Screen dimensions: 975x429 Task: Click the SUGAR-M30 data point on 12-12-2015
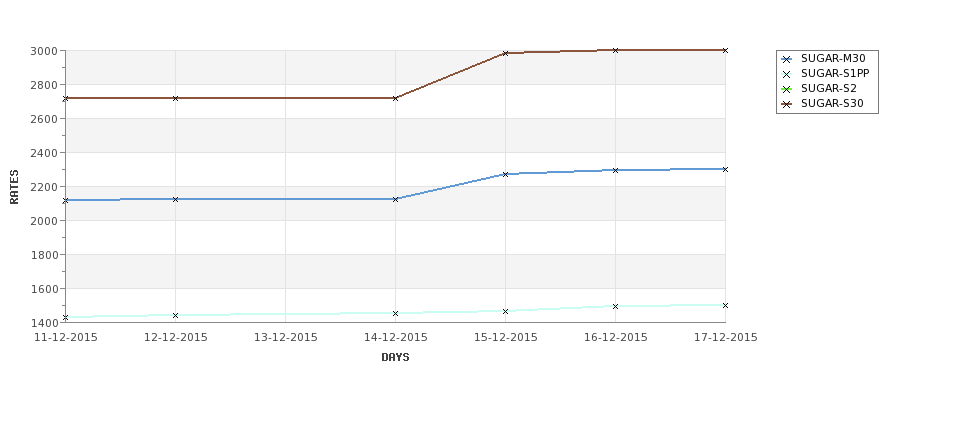(x=175, y=200)
